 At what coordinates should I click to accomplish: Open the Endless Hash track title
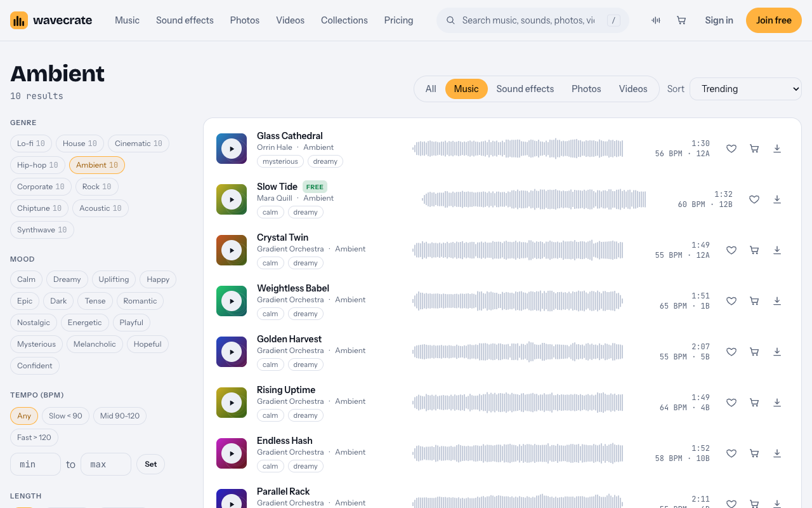pyautogui.click(x=285, y=441)
